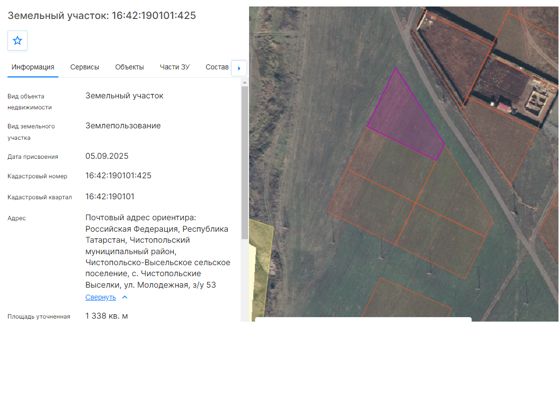Switch to the Сервисы tab
The height and width of the screenshot is (396, 560).
[85, 67]
